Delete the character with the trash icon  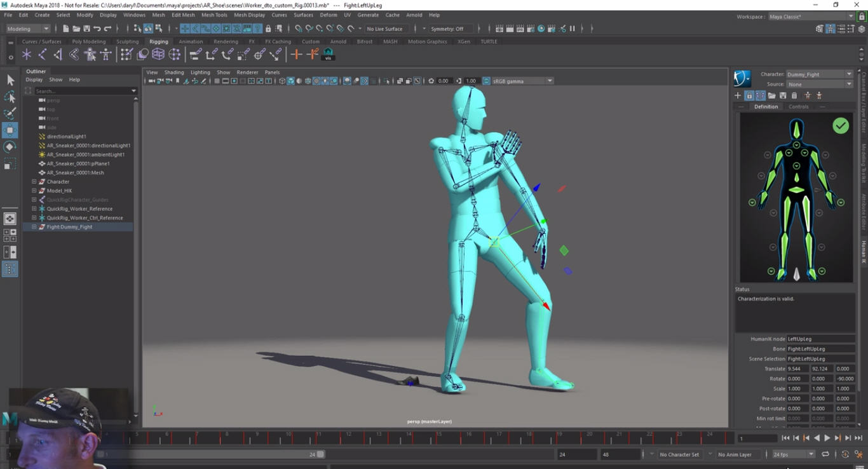click(x=794, y=95)
